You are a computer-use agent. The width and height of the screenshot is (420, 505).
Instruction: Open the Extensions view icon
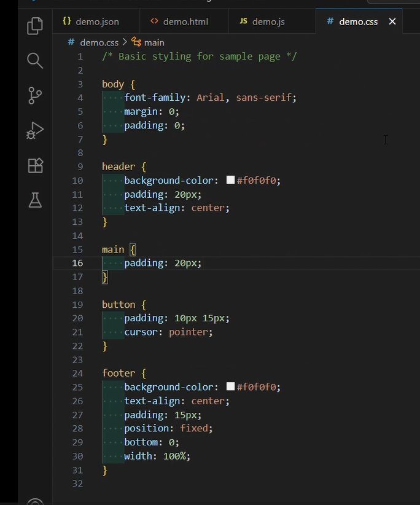click(x=35, y=165)
